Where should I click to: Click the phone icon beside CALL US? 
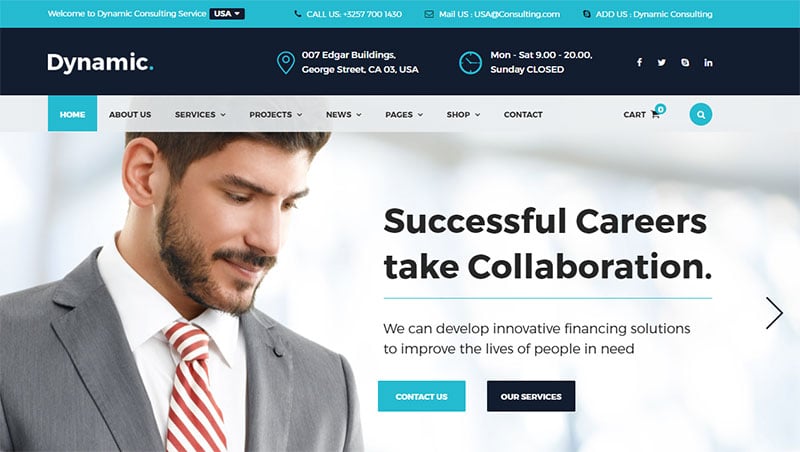tap(298, 14)
